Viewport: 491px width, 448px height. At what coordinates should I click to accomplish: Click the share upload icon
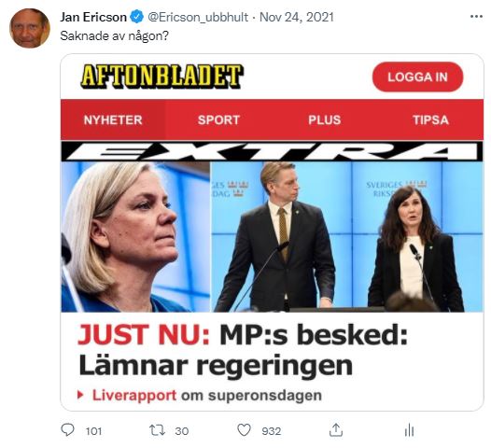click(336, 430)
